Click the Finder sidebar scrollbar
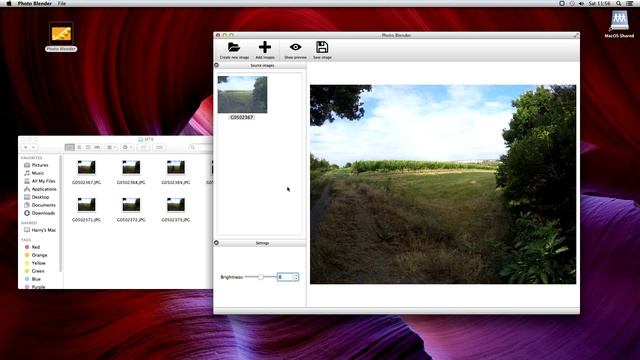The height and width of the screenshot is (360, 640). (61, 213)
